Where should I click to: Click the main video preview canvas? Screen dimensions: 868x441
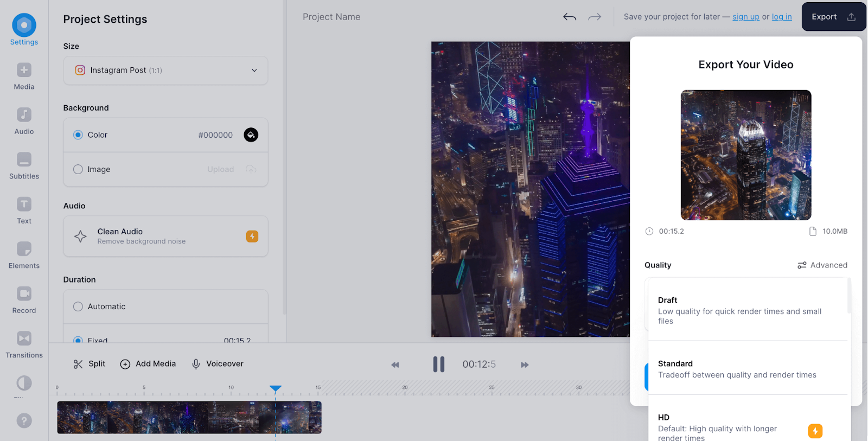531,189
